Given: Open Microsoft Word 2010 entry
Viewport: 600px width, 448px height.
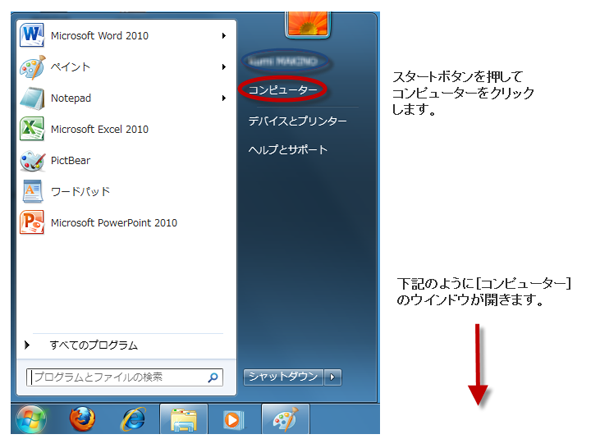Looking at the screenshot, I should [124, 36].
